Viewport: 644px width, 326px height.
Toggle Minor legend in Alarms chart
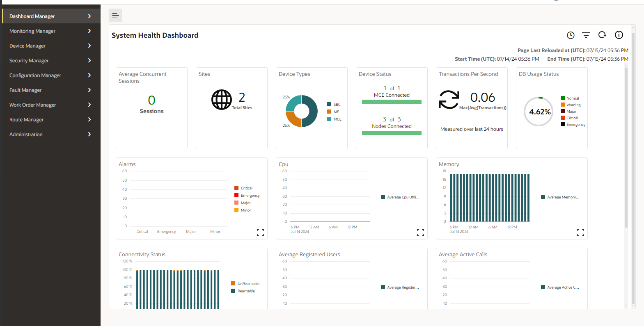point(243,210)
